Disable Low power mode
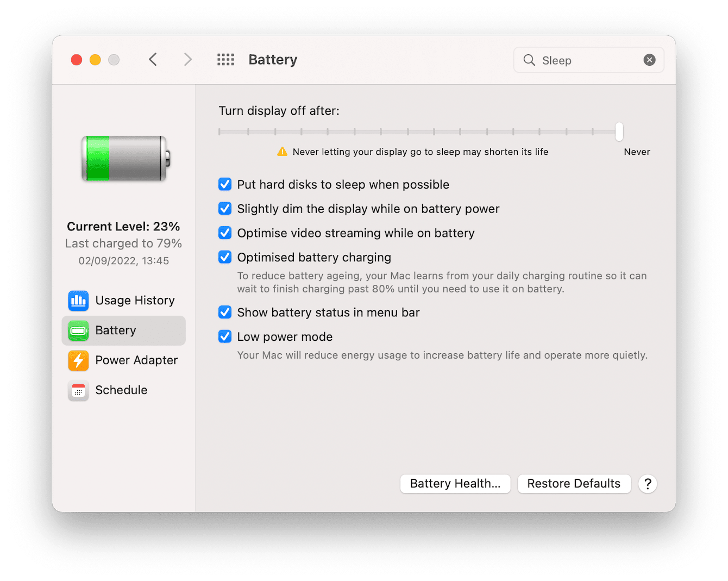Screen dimensions: 728x581 click(x=224, y=336)
